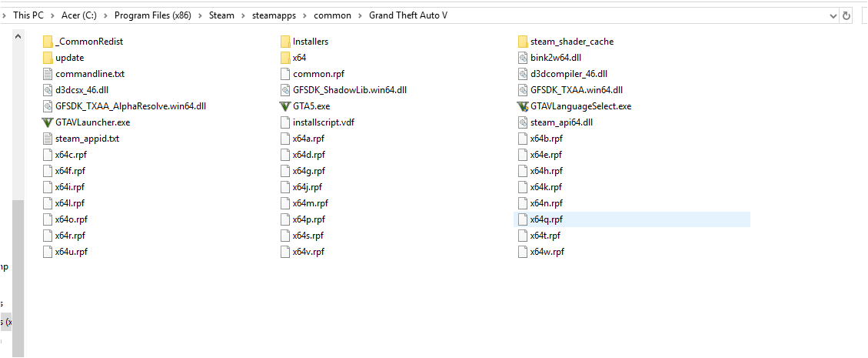Navigate to This PC in breadcrumb
Image resolution: width=868 pixels, height=358 pixels.
coord(28,16)
